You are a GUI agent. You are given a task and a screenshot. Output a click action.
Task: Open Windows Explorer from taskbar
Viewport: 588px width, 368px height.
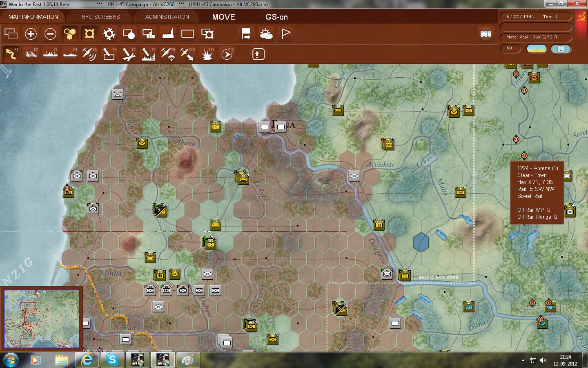[61, 360]
